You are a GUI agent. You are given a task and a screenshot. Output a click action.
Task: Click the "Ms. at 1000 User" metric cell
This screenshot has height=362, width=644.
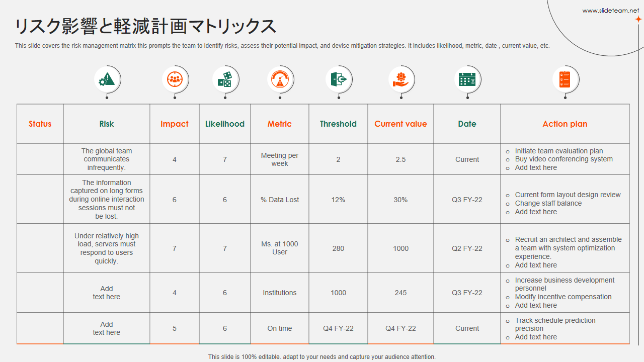click(x=280, y=248)
